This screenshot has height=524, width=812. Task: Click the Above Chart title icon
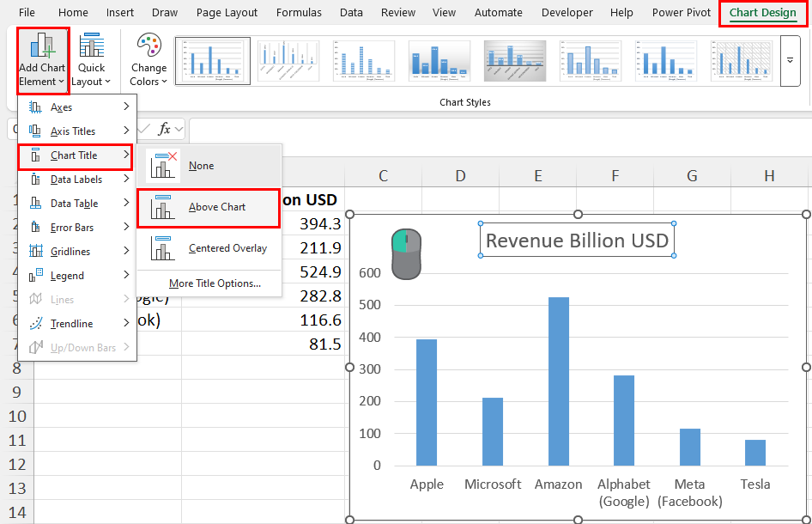click(163, 207)
